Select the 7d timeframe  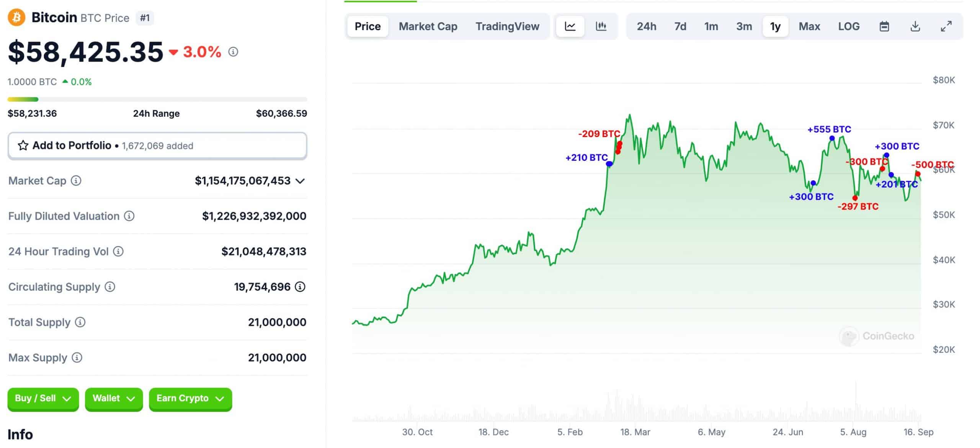tap(680, 26)
